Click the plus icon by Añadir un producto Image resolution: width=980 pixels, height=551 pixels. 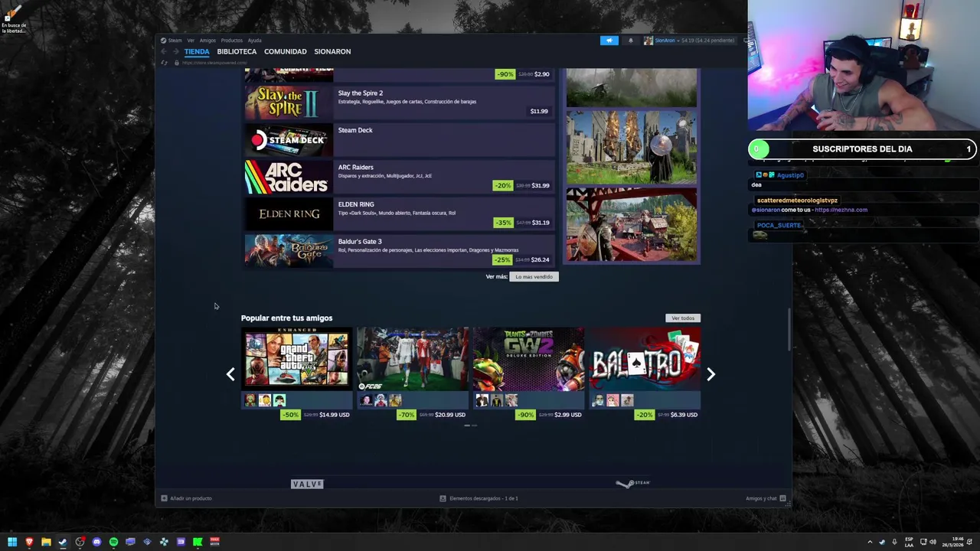pos(164,498)
